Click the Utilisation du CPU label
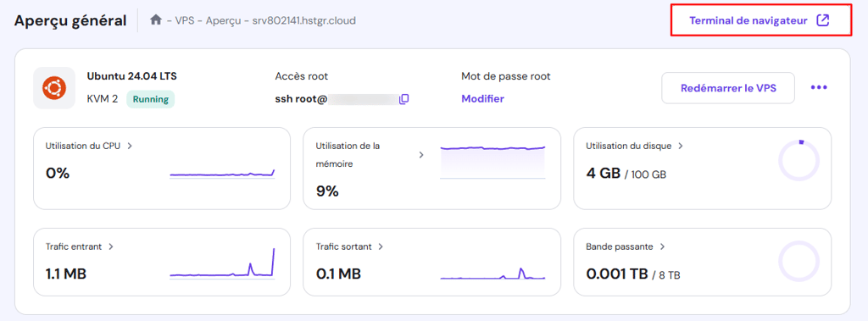868x321 pixels. click(x=83, y=147)
